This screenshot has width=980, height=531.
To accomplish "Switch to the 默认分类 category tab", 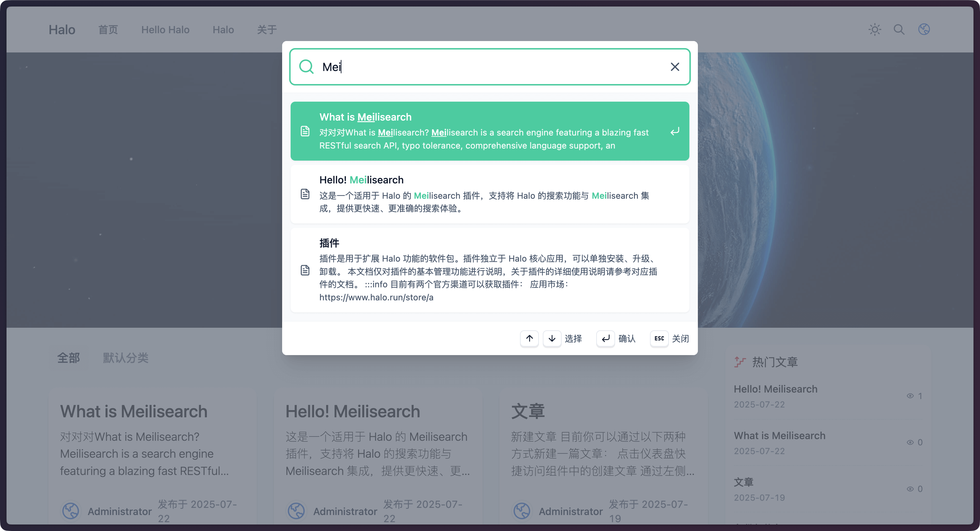I will tap(125, 358).
